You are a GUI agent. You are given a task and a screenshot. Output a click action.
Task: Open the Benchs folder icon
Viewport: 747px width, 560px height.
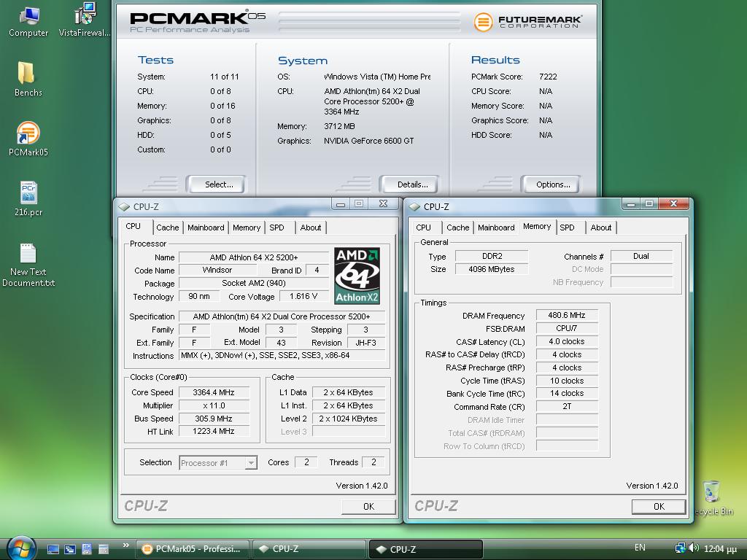[x=28, y=79]
